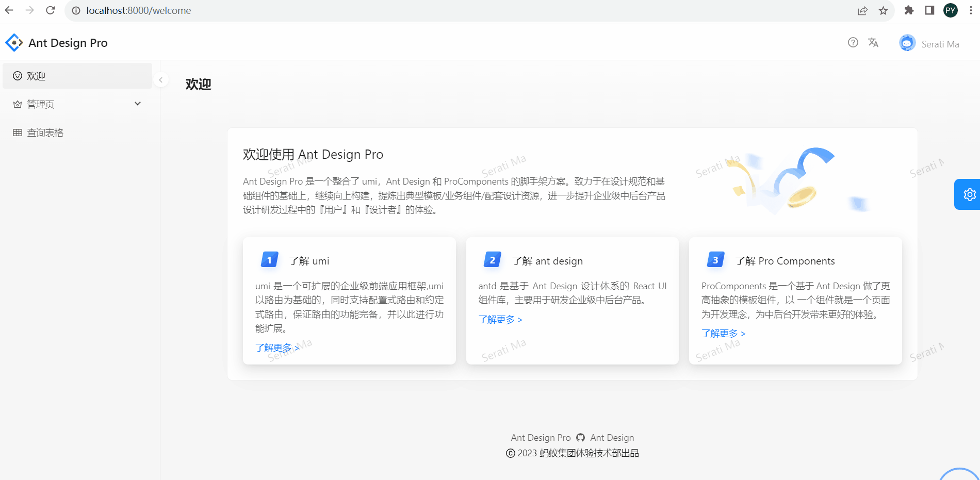Open browser extensions puzzle icon

click(x=909, y=10)
